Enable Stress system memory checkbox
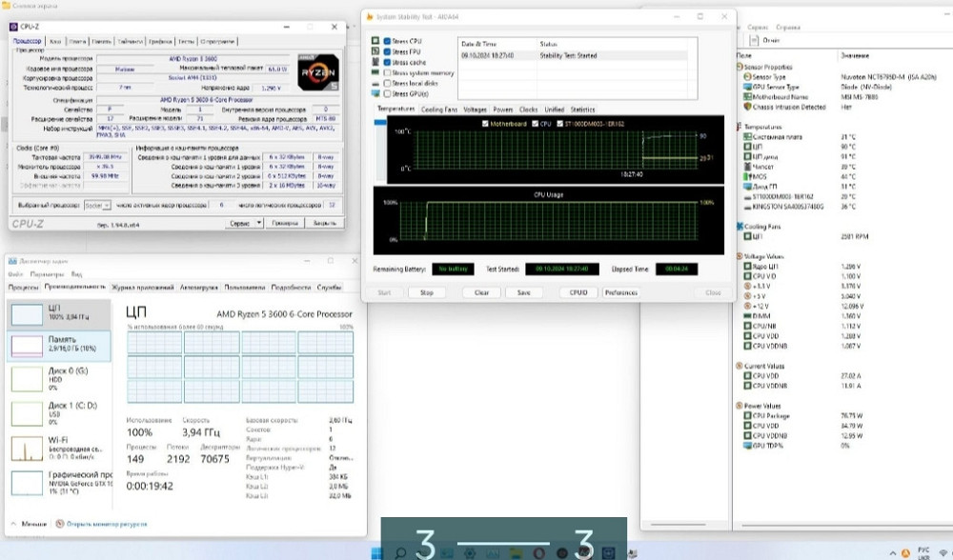 [387, 72]
